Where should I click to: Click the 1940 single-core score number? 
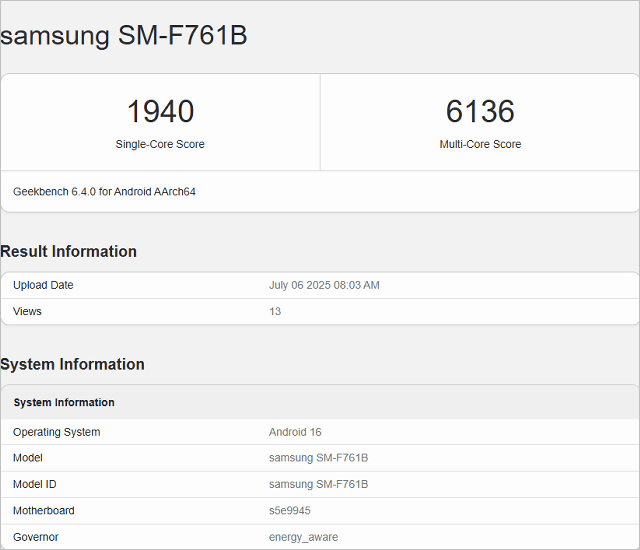[160, 111]
